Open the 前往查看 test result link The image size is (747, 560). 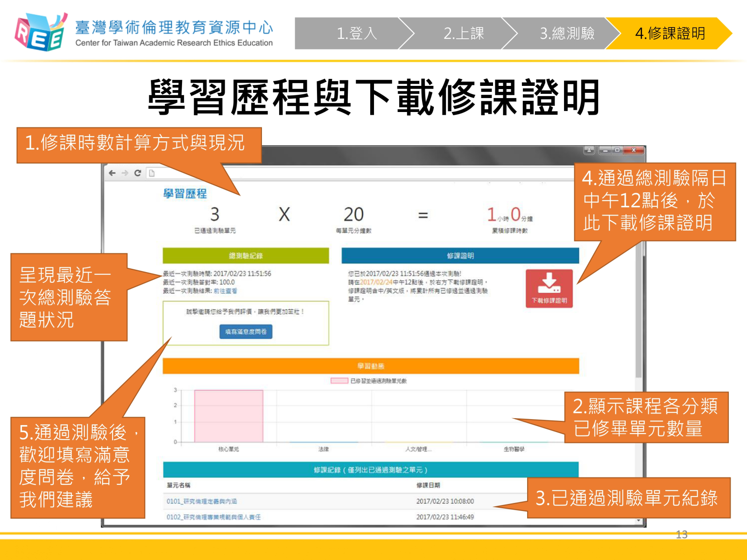(226, 291)
